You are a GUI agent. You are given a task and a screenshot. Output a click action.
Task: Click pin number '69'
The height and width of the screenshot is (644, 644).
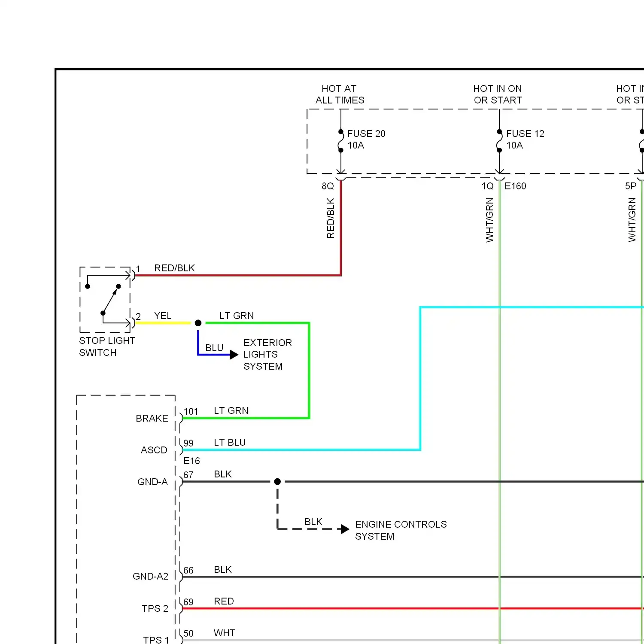(188, 602)
